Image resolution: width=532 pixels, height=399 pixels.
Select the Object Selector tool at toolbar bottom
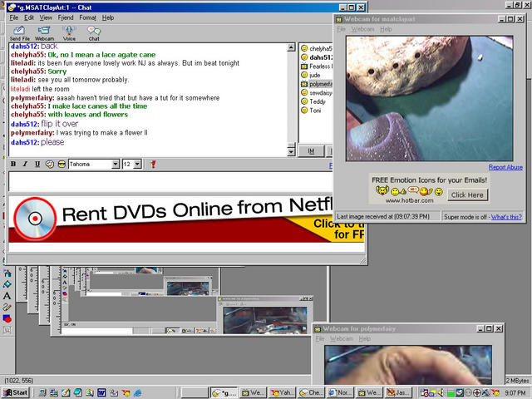point(7,330)
